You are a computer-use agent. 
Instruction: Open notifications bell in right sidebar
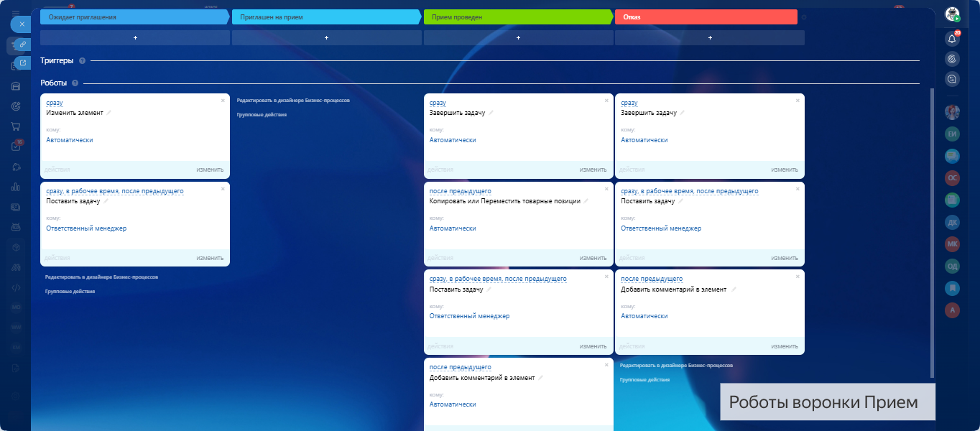[953, 39]
